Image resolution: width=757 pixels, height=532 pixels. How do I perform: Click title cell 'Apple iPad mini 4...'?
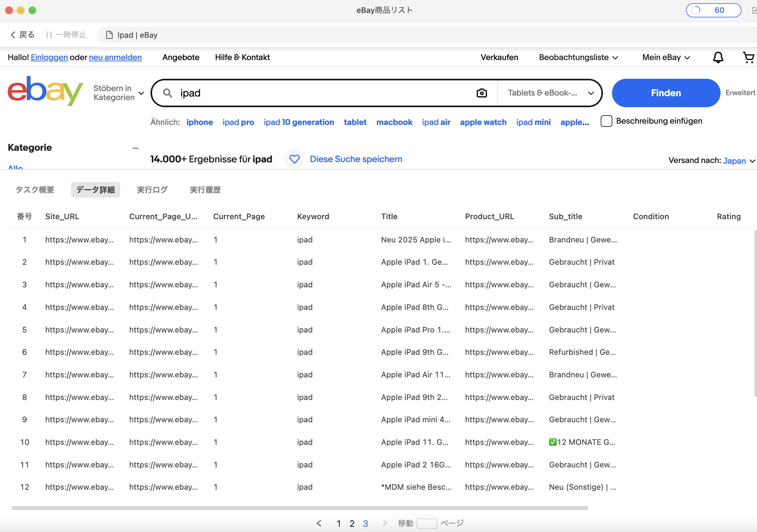point(415,419)
